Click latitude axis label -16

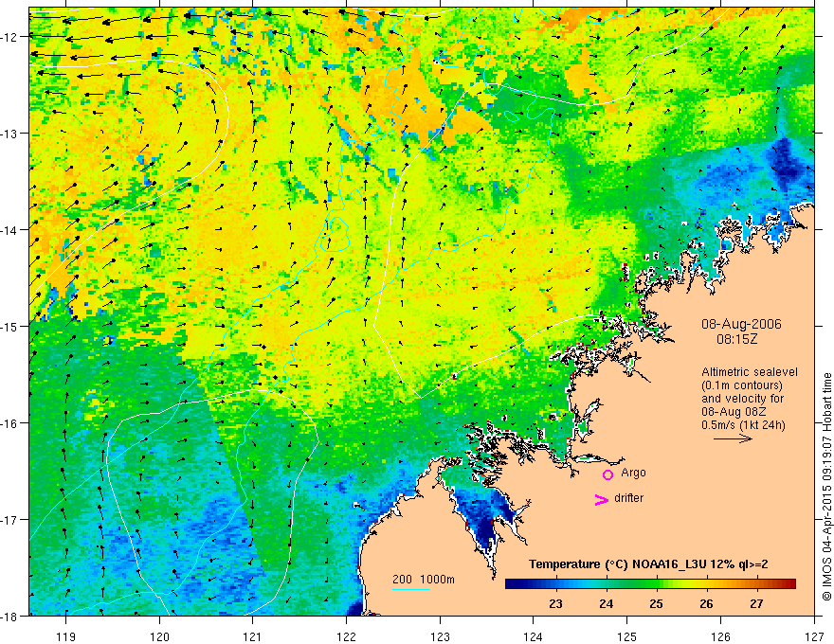pos(10,423)
